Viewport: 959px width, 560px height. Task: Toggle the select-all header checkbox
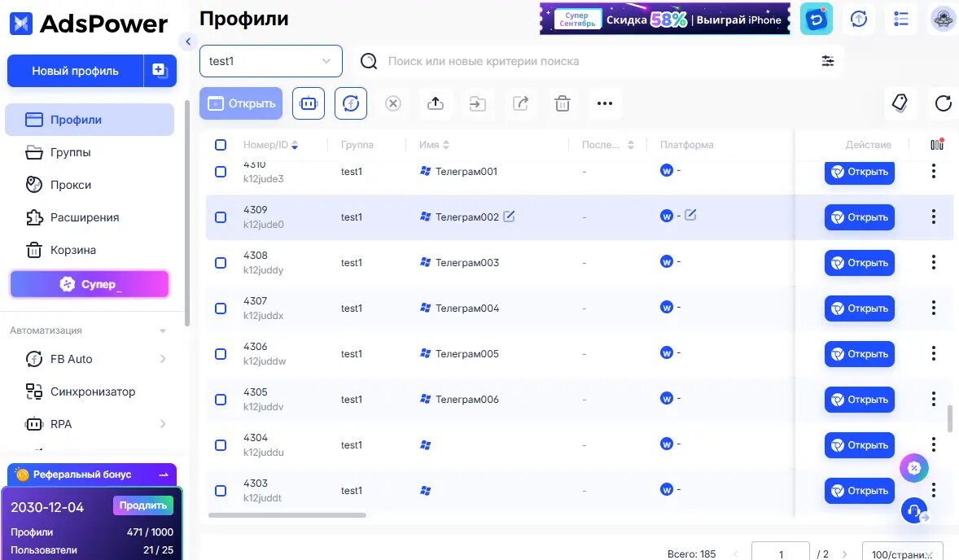point(221,145)
